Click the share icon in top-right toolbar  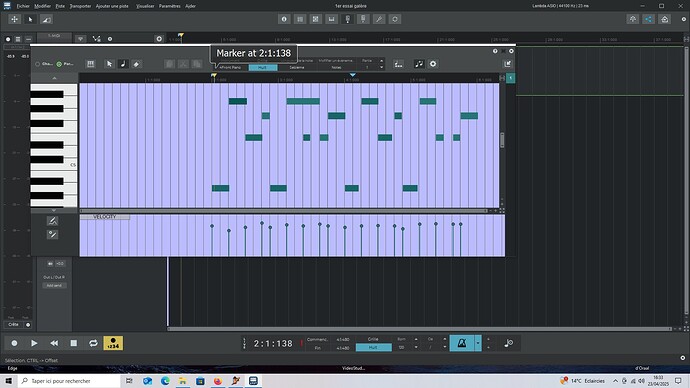(x=649, y=19)
